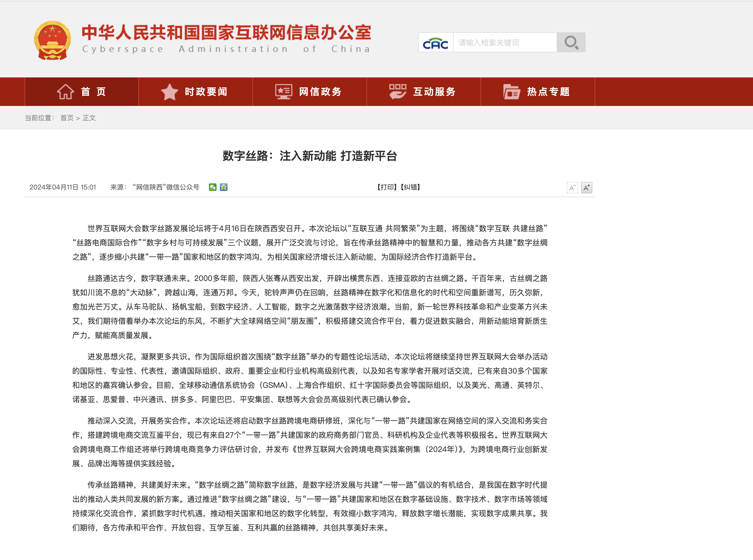Decrease font size with A- icon

click(x=572, y=187)
